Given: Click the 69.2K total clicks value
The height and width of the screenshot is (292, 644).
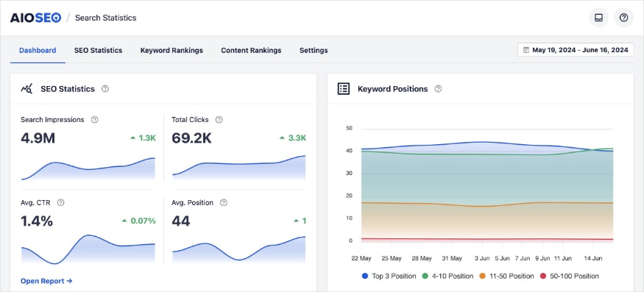Looking at the screenshot, I should (x=191, y=138).
